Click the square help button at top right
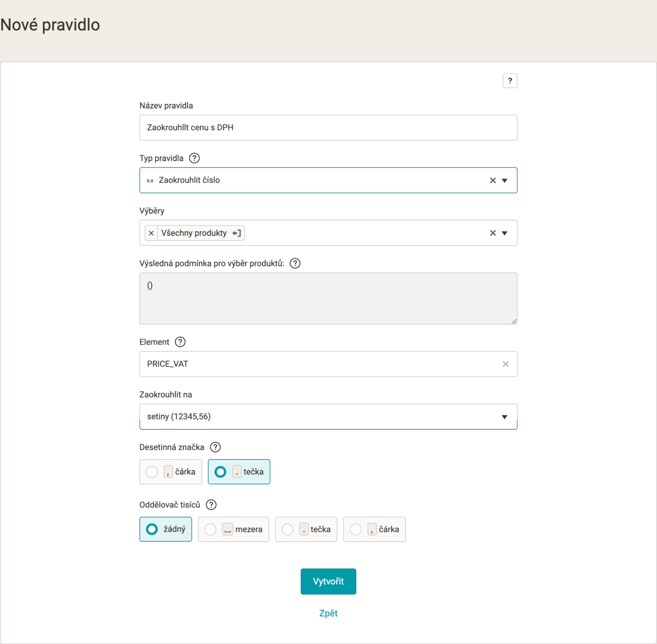 tap(509, 81)
